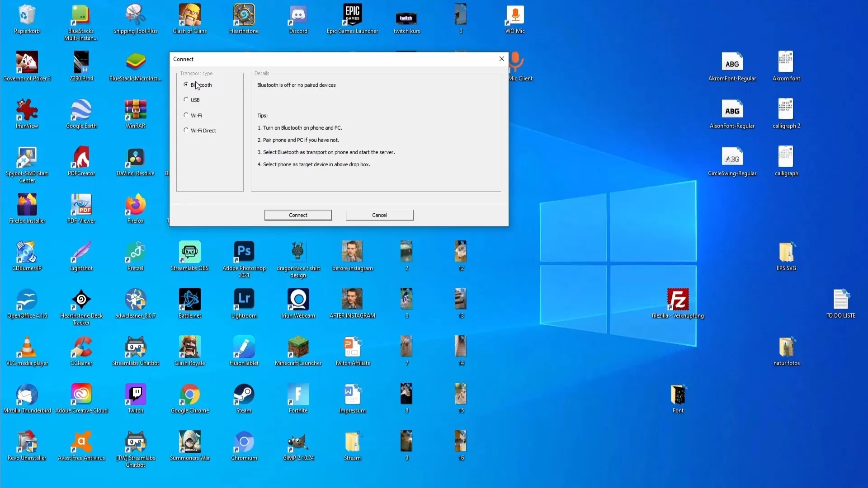Select the Bluetooth transport radio button
This screenshot has height=488, width=868.
[186, 84]
